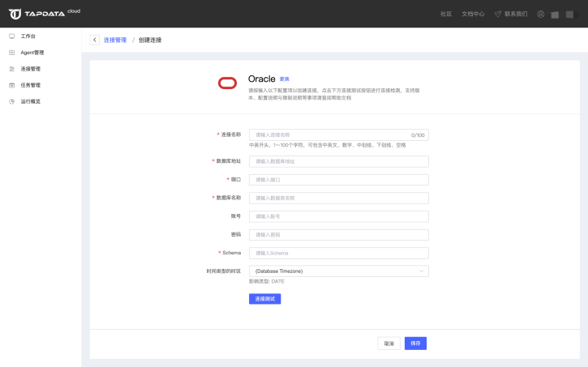Open 文档中心 in top navigation
The image size is (588, 367).
tap(473, 14)
